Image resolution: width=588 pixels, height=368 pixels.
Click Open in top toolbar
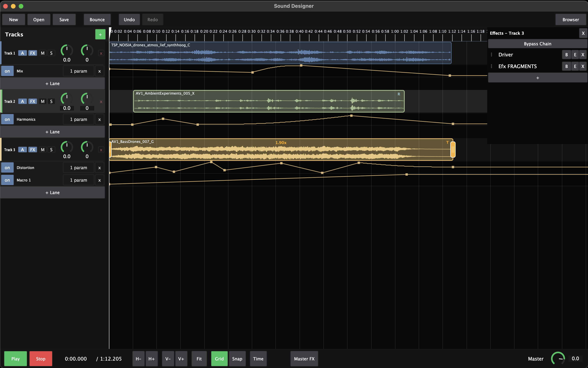(x=39, y=19)
